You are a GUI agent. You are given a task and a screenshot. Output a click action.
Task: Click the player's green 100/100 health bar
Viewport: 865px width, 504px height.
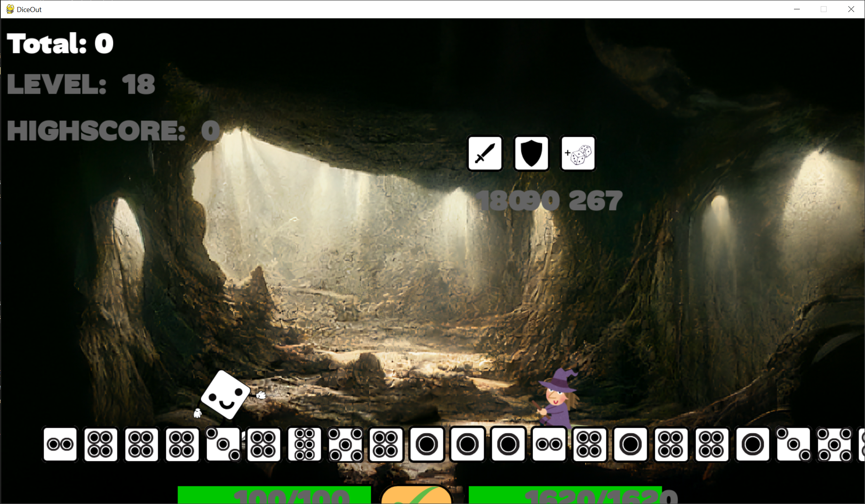coord(274,495)
